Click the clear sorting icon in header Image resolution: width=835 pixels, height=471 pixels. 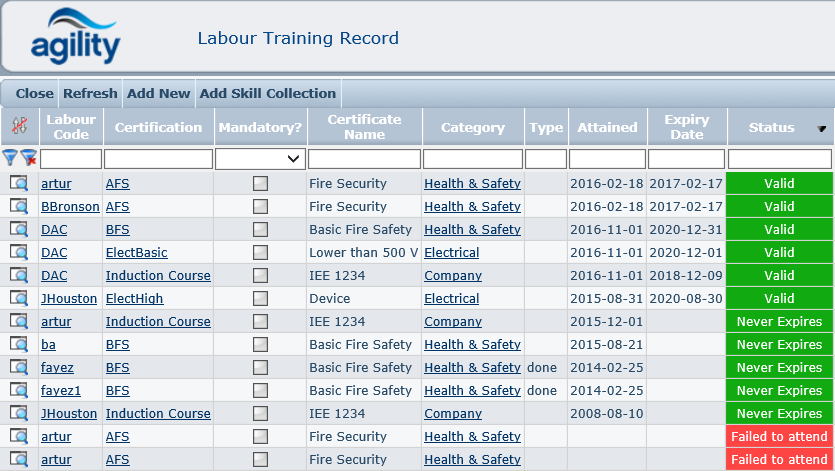[19, 127]
